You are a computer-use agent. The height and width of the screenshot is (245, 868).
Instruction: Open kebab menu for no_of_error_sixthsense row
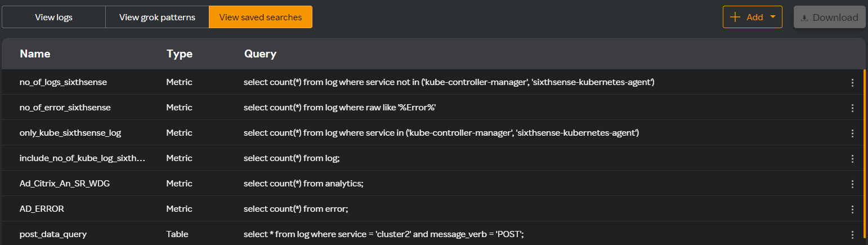(852, 108)
